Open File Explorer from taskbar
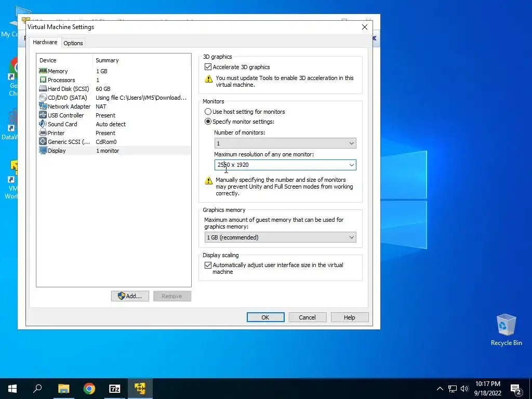 point(63,389)
